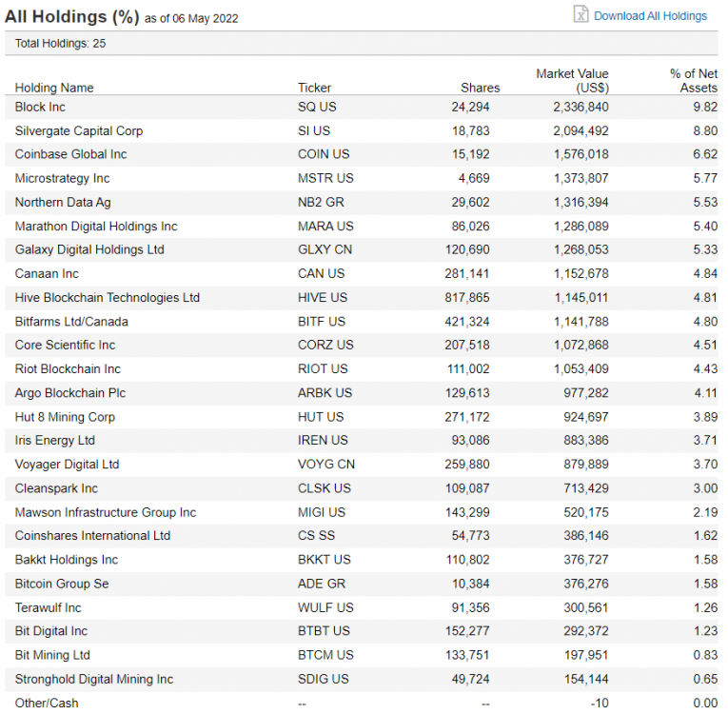
Task: Select the Ticker column header
Action: (x=314, y=88)
